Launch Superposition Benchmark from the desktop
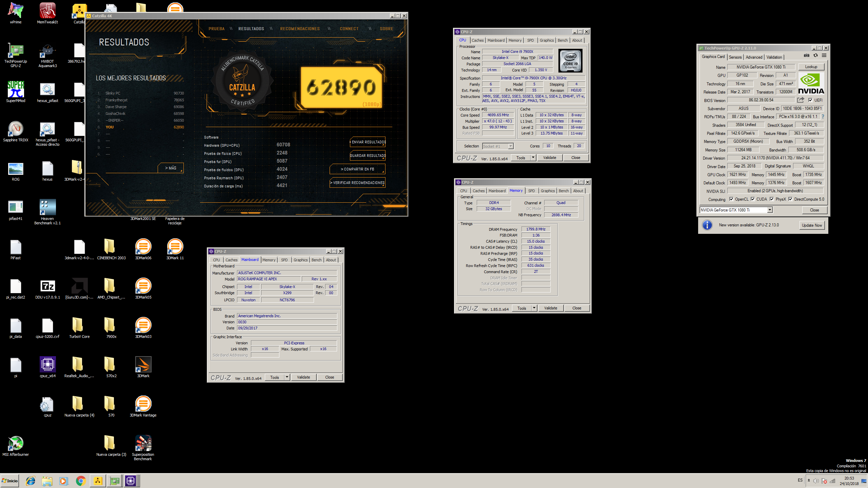This screenshot has width=868, height=488. [x=143, y=448]
